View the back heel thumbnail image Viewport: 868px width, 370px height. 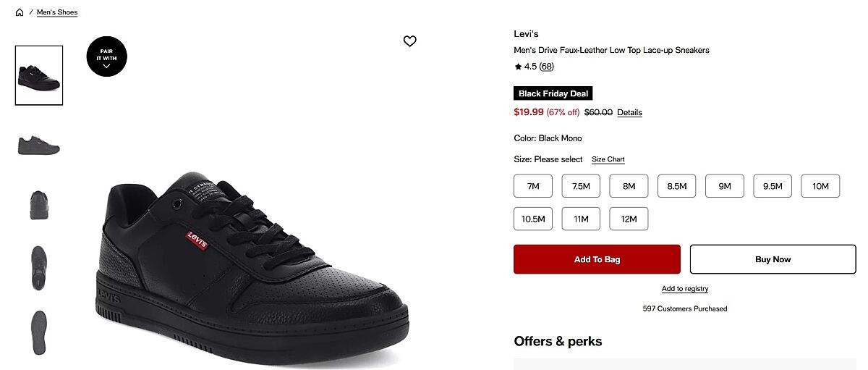[39, 205]
